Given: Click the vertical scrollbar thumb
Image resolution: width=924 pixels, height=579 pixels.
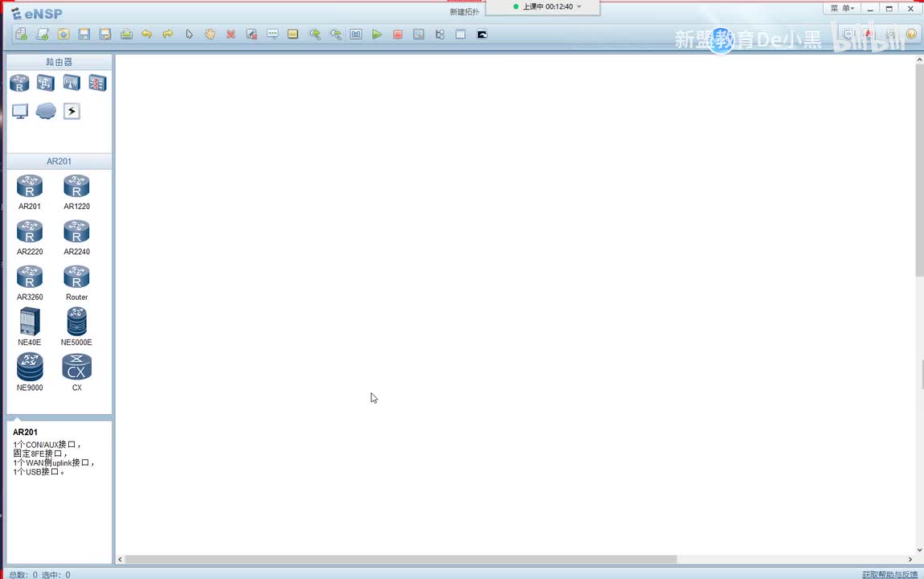Looking at the screenshot, I should (919, 170).
